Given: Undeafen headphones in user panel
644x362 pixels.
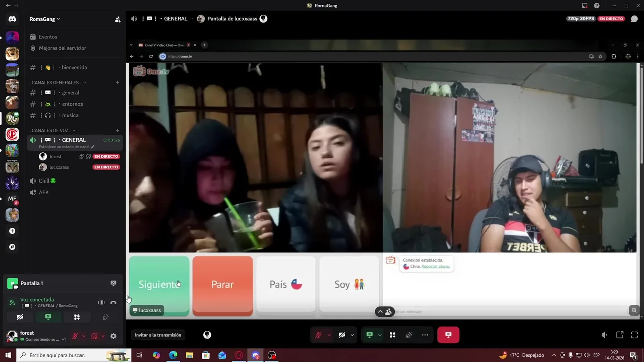Looking at the screenshot, I should [x=94, y=336].
